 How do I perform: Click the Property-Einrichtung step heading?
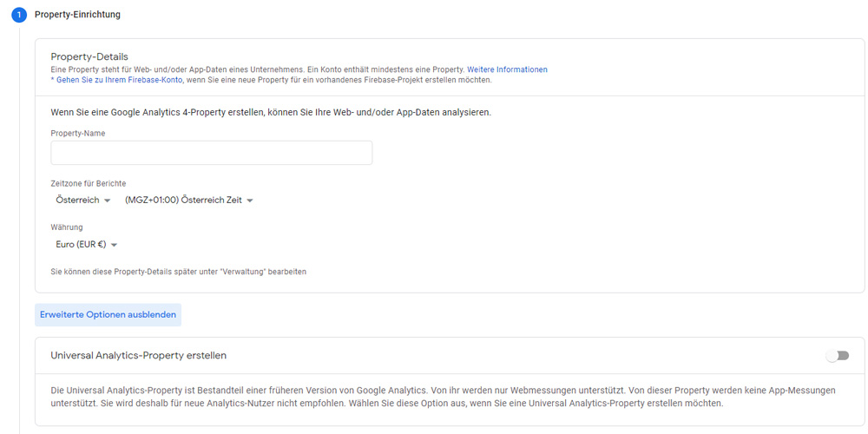coord(77,15)
